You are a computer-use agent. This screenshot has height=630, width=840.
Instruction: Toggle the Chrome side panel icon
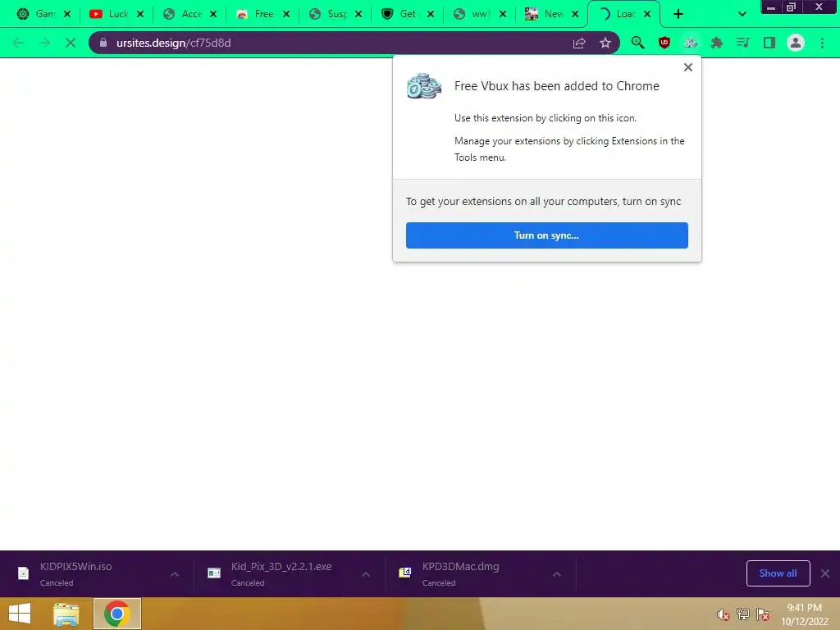pyautogui.click(x=769, y=43)
